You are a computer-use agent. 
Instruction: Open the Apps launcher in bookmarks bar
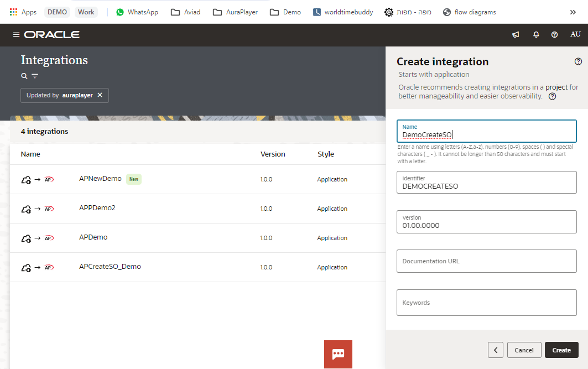click(23, 12)
